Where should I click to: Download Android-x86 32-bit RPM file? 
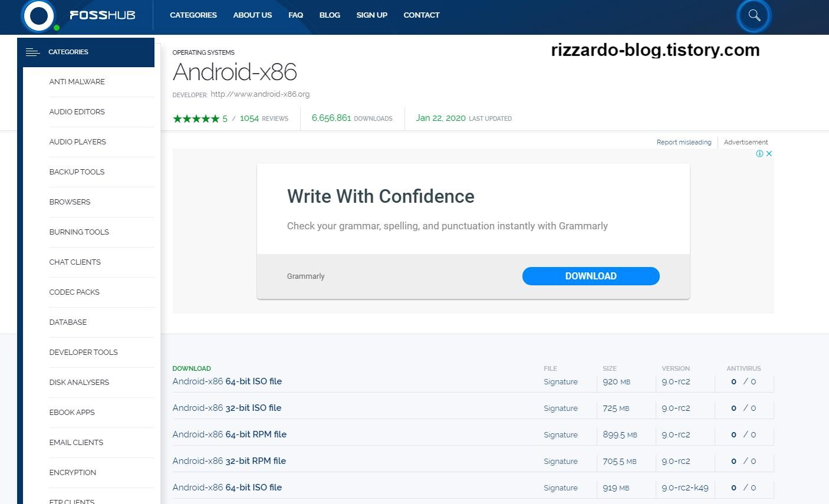[229, 461]
